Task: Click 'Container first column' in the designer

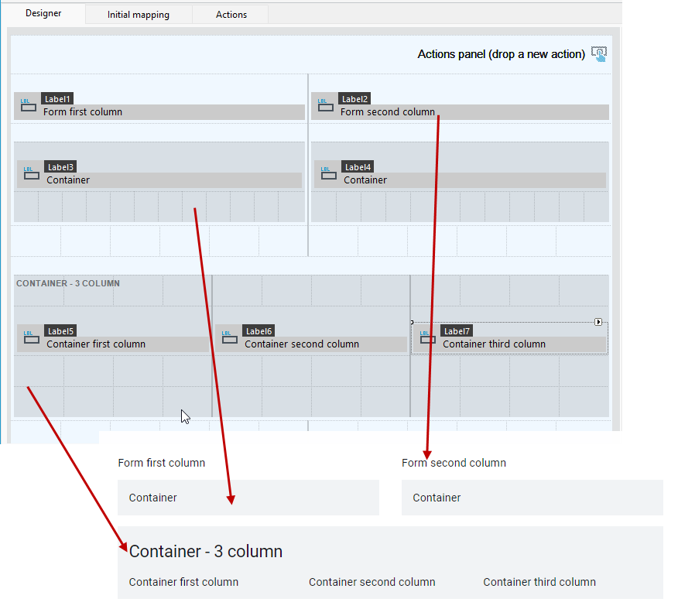Action: pyautogui.click(x=96, y=344)
